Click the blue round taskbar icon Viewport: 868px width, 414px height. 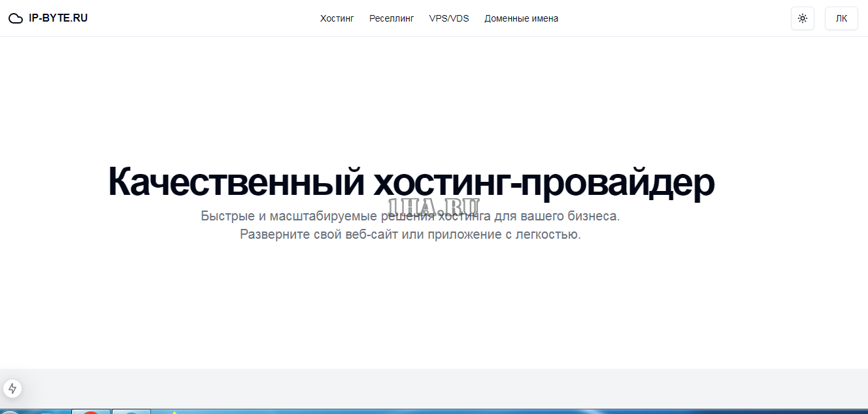(131, 412)
